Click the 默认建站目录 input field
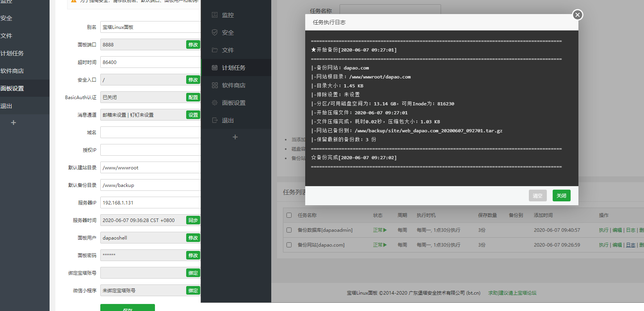This screenshot has height=311, width=644. 151,167
